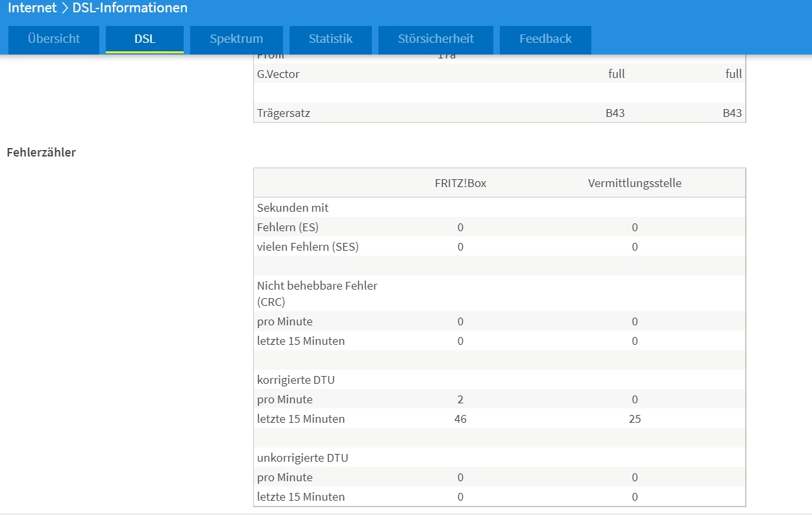The image size is (812, 515).
Task: Go to the Störsicherheit tab
Action: click(x=436, y=39)
